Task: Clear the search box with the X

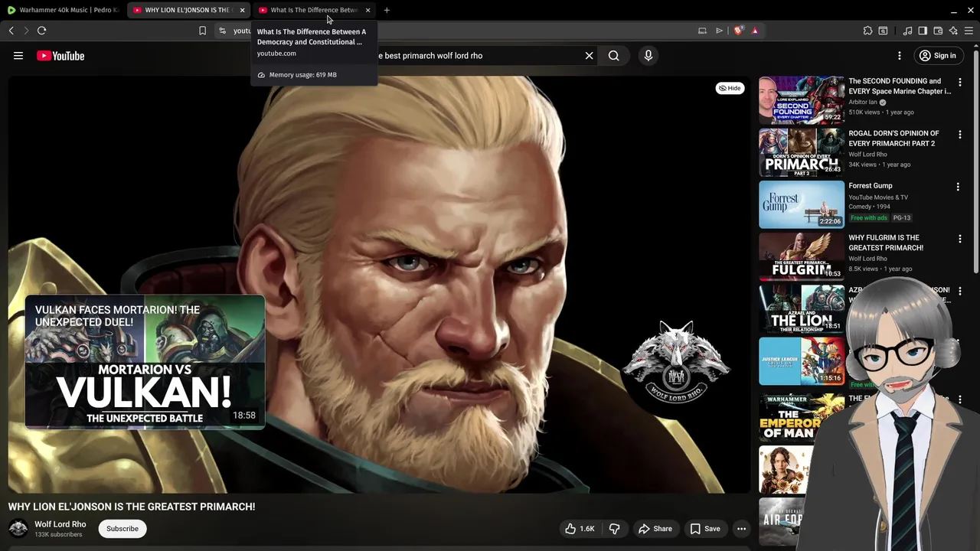Action: pyautogui.click(x=590, y=56)
